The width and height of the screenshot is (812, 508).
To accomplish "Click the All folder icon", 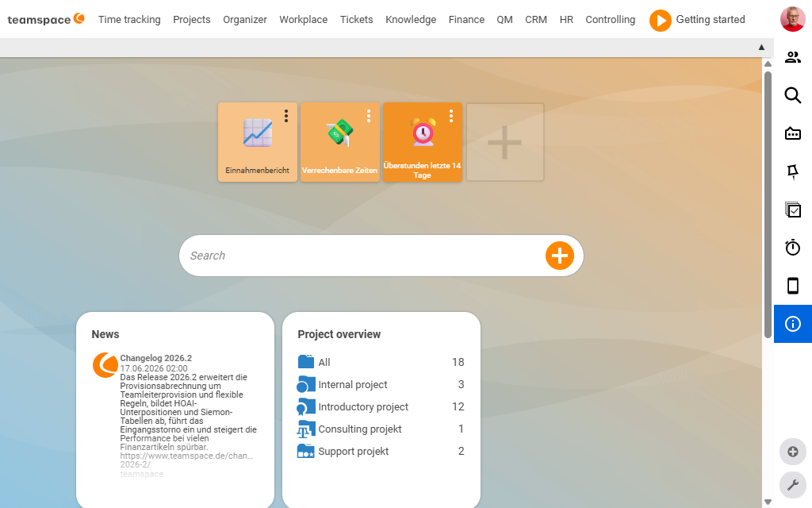I will click(306, 362).
